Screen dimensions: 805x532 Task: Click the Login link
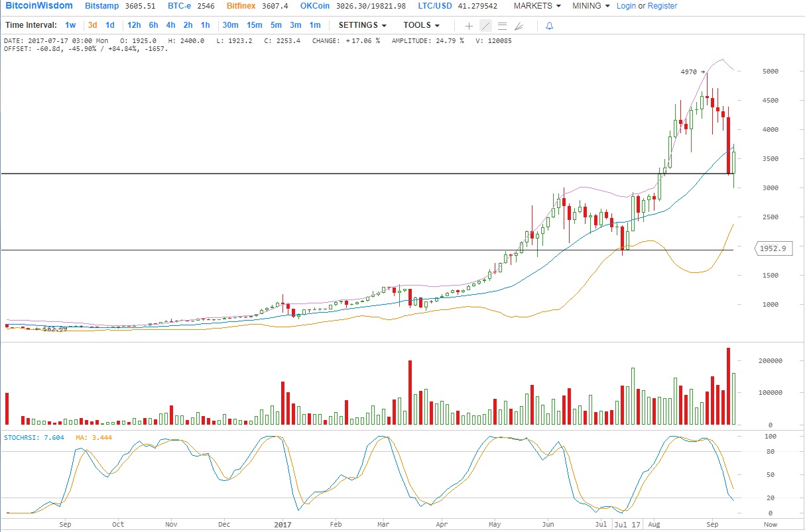click(626, 6)
